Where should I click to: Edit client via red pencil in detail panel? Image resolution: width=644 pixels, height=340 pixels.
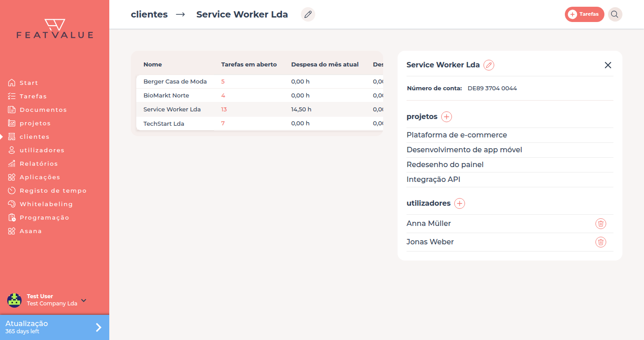pyautogui.click(x=489, y=65)
